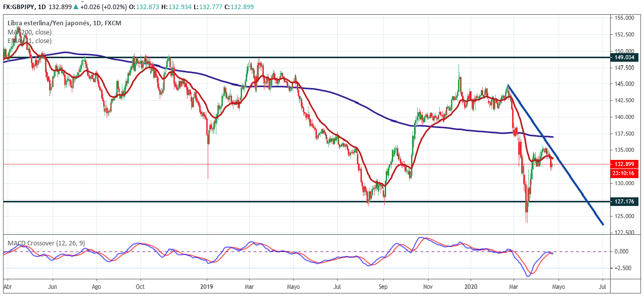Click the MA (200, close) indicator legend
This screenshot has width=644, height=296.
(29, 32)
